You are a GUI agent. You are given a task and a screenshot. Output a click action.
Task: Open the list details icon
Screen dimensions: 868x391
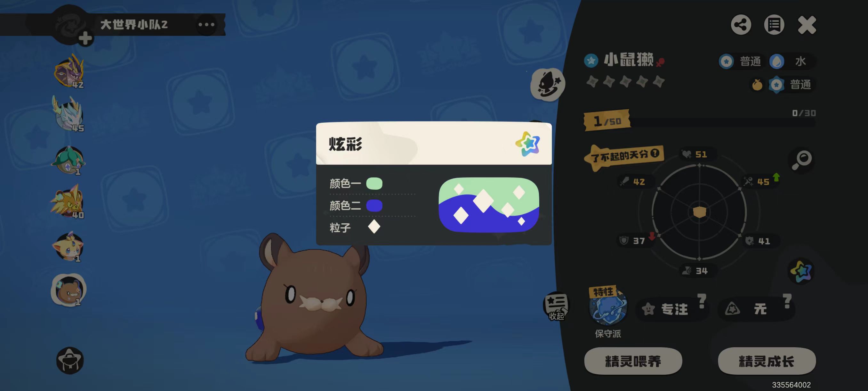774,25
